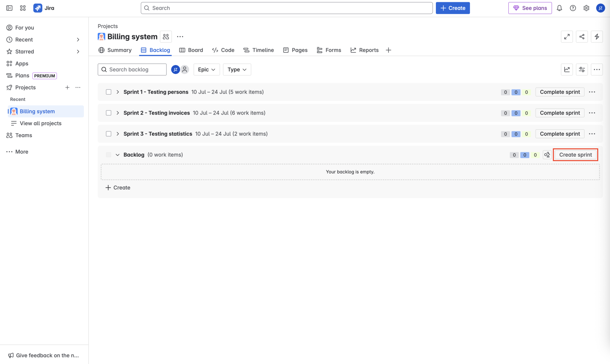Collapse the sidebar with the panel icon
This screenshot has height=364, width=610.
9,8
